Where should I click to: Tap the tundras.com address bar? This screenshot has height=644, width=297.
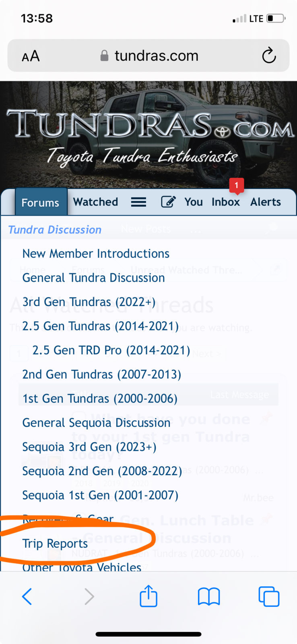pos(148,56)
